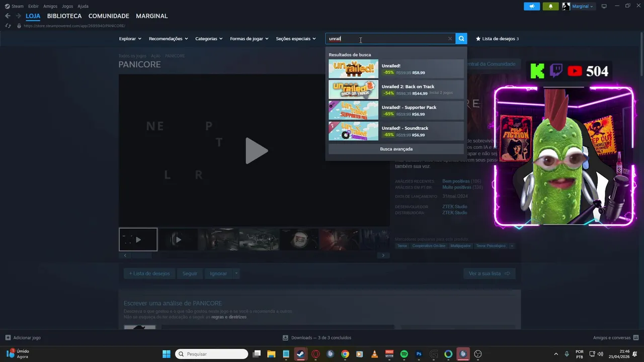Click the Windows taskbar Pesquisar box
The width and height of the screenshot is (644, 362).
211,354
